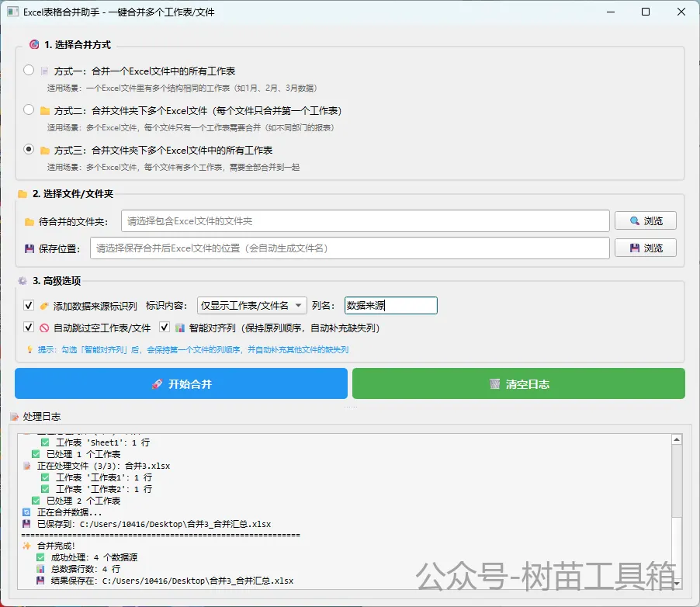700x607 pixels.
Task: Click the lightbulb icon beside 提示
Action: point(30,350)
